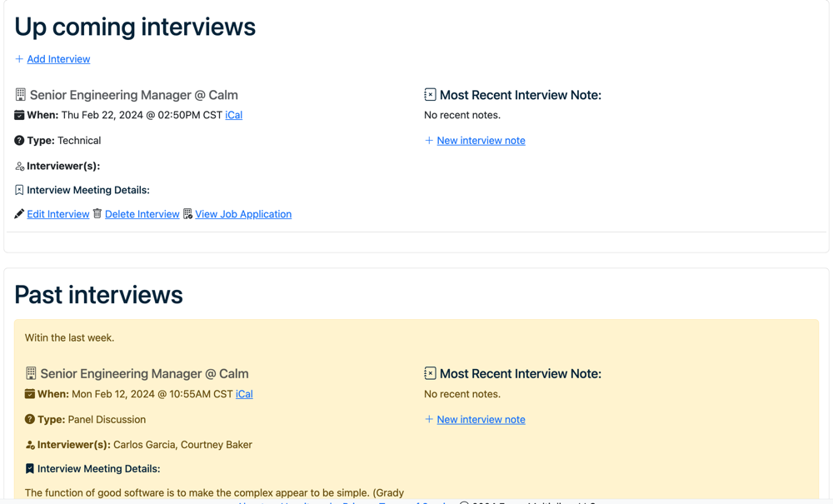Image resolution: width=833 pixels, height=504 pixels.
Task: Click the plus icon beside Add Interview
Action: point(19,59)
